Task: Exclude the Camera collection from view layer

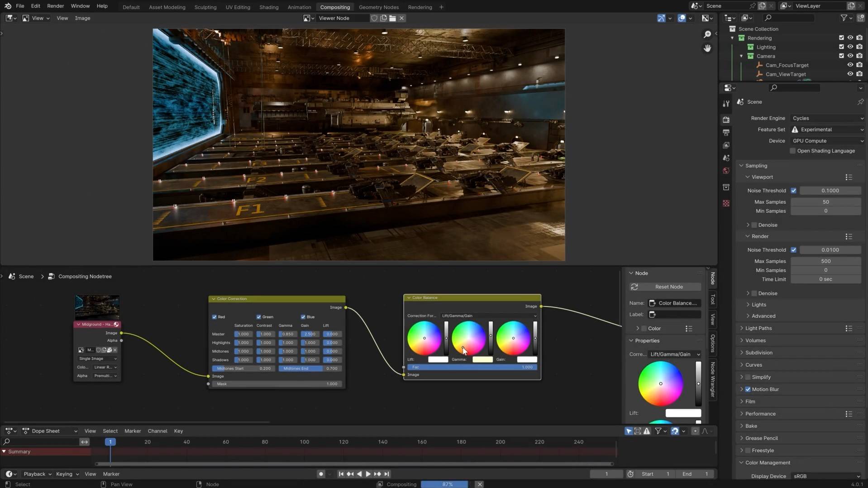Action: [x=841, y=56]
